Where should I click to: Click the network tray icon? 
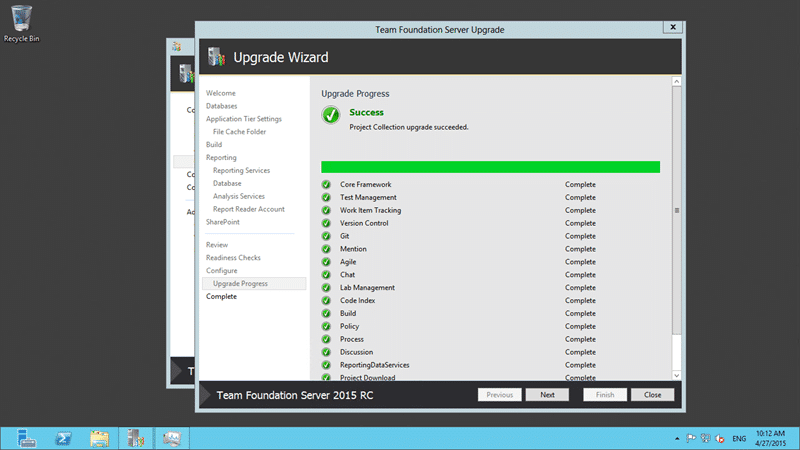706,438
